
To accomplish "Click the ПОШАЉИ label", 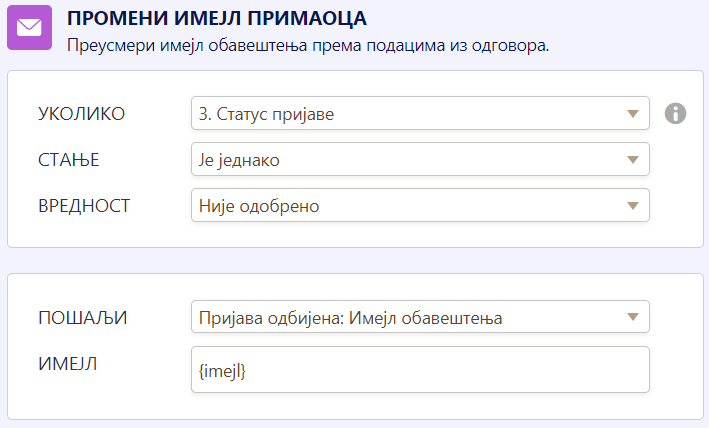I will pos(83,318).
